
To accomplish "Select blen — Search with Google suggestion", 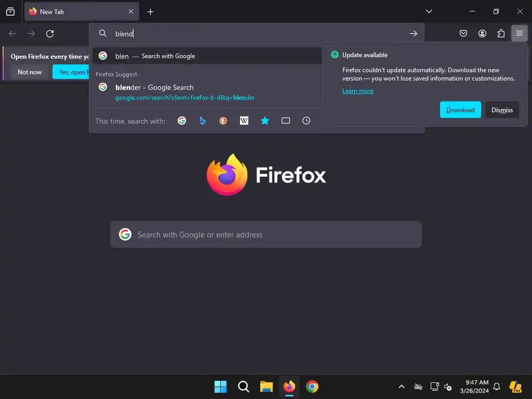I will click(x=207, y=56).
